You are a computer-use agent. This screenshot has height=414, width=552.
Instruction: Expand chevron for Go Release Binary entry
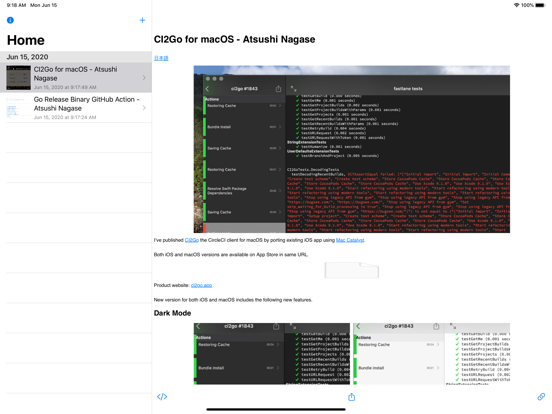[144, 108]
